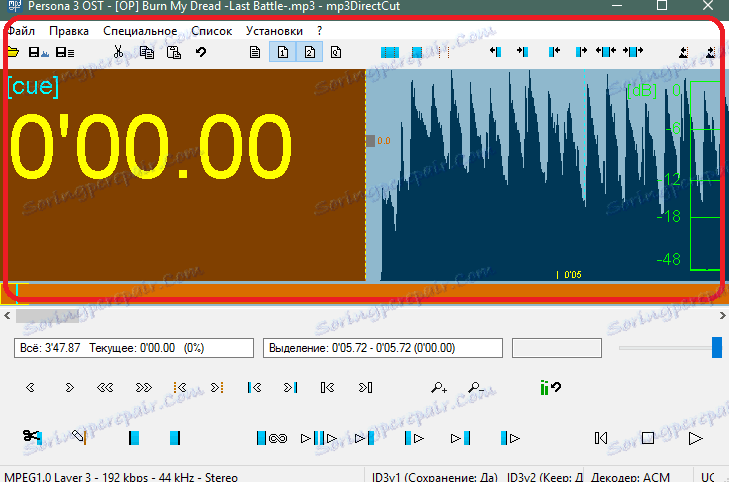
Task: Toggle the page view '2' button
Action: [x=310, y=52]
